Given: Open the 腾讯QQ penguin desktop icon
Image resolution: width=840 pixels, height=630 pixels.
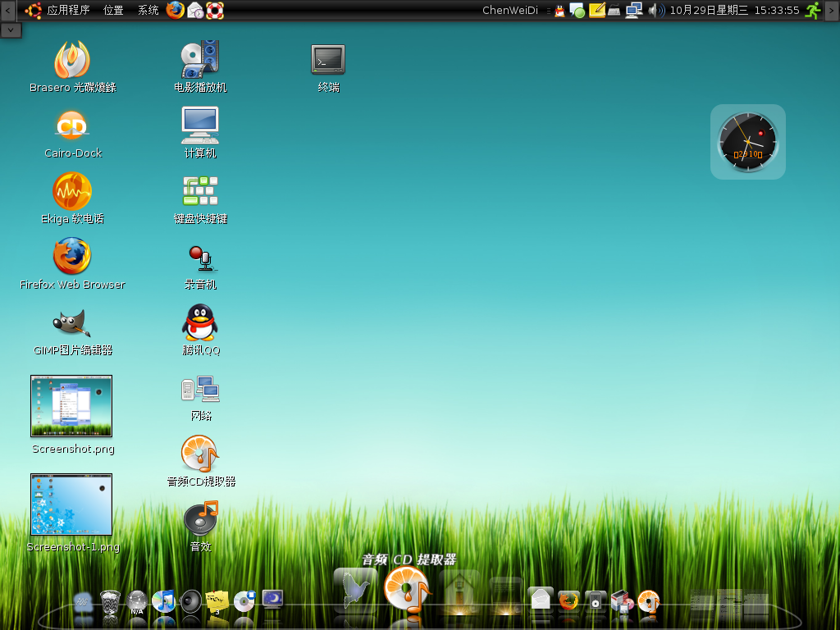Looking at the screenshot, I should (x=200, y=322).
